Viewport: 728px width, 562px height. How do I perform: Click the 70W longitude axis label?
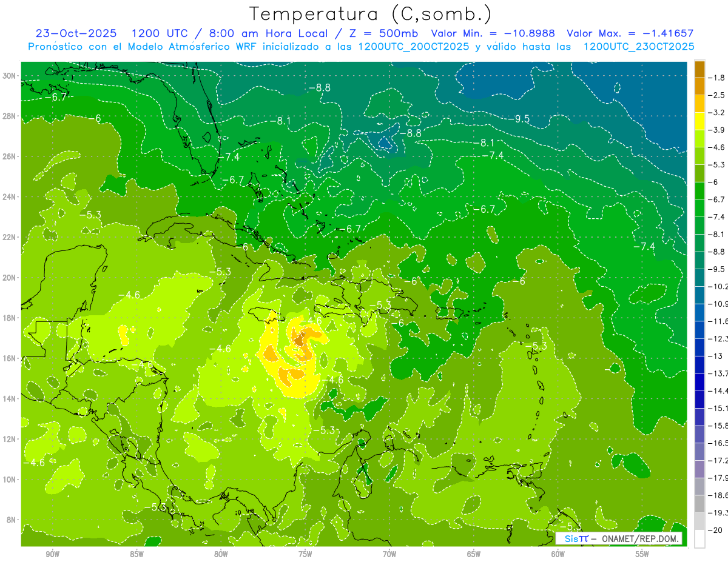pyautogui.click(x=389, y=554)
